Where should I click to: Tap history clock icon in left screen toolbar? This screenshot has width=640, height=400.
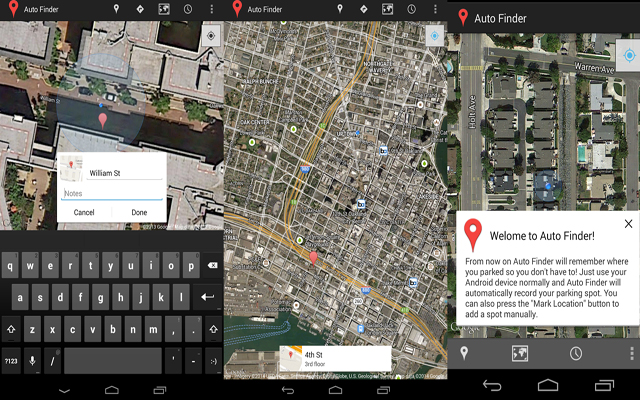point(188,9)
